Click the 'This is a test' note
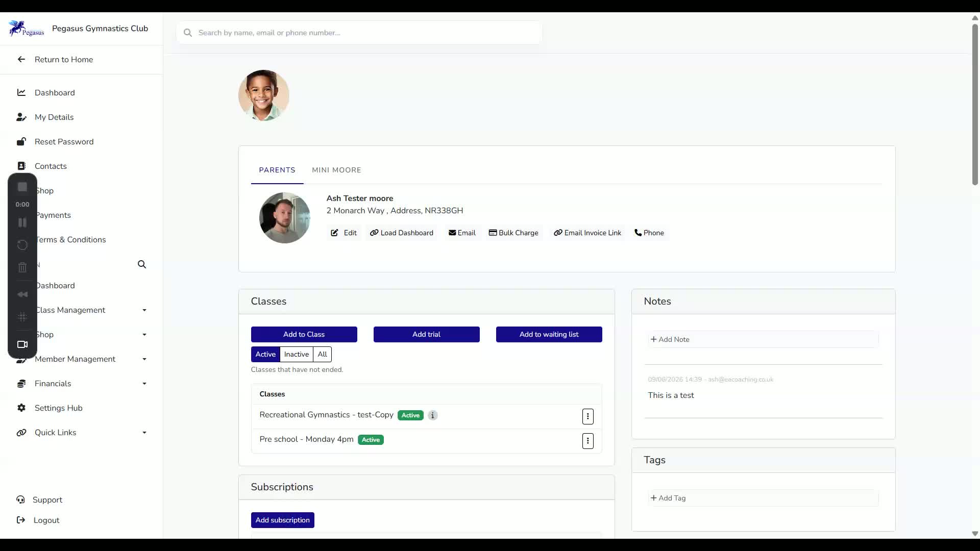 point(671,395)
